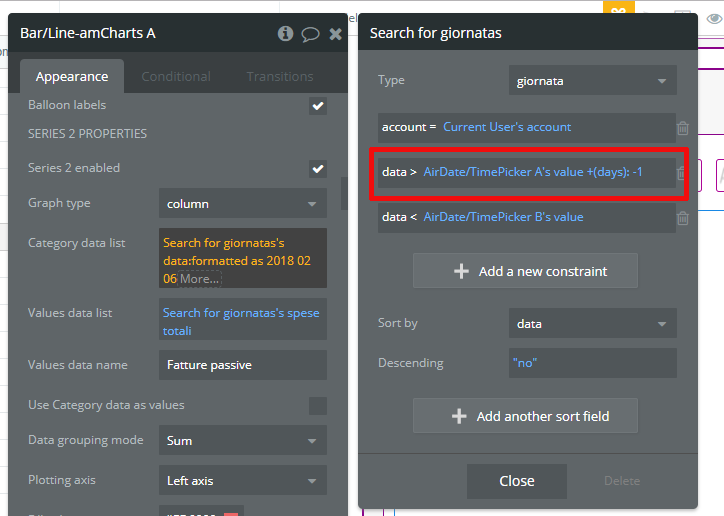Enable Use Category data as values
This screenshot has width=724, height=516.
point(318,405)
